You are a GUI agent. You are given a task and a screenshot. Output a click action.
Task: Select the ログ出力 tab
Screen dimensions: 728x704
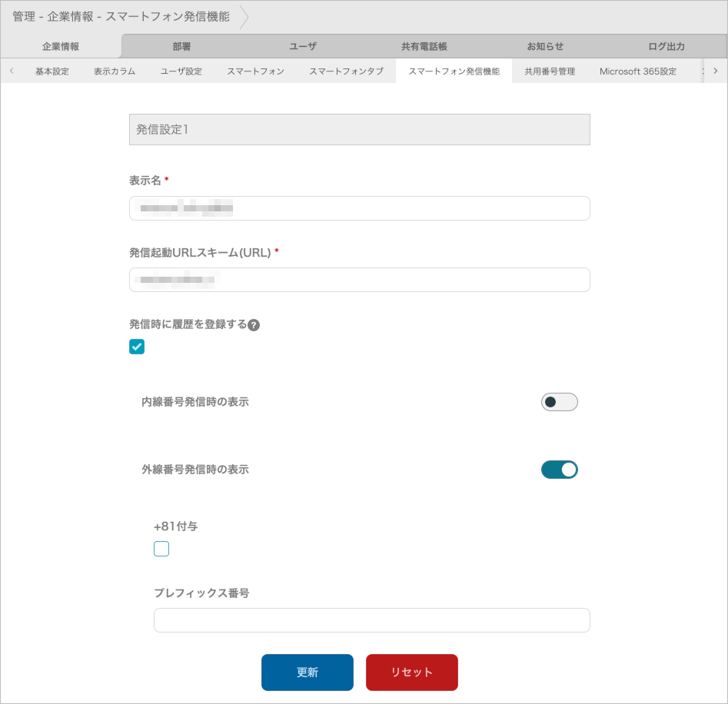pos(667,46)
